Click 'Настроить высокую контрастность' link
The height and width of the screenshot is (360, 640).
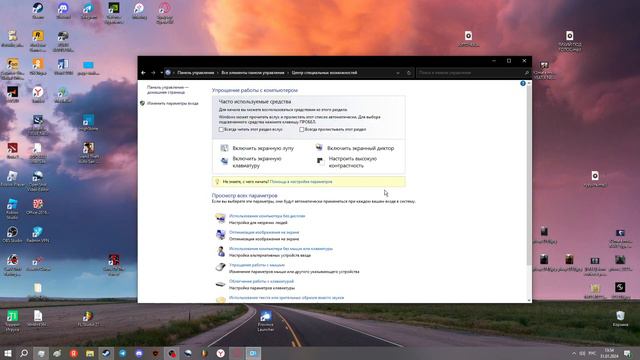(x=353, y=162)
